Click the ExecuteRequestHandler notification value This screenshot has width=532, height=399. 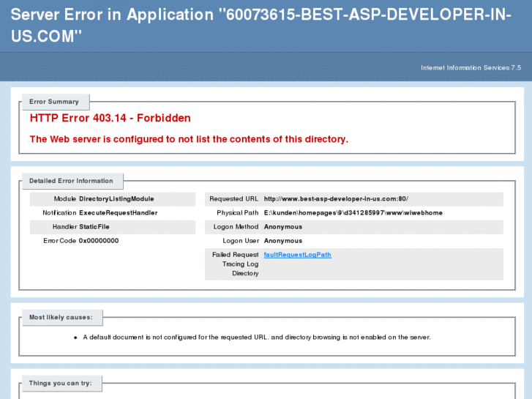(118, 213)
